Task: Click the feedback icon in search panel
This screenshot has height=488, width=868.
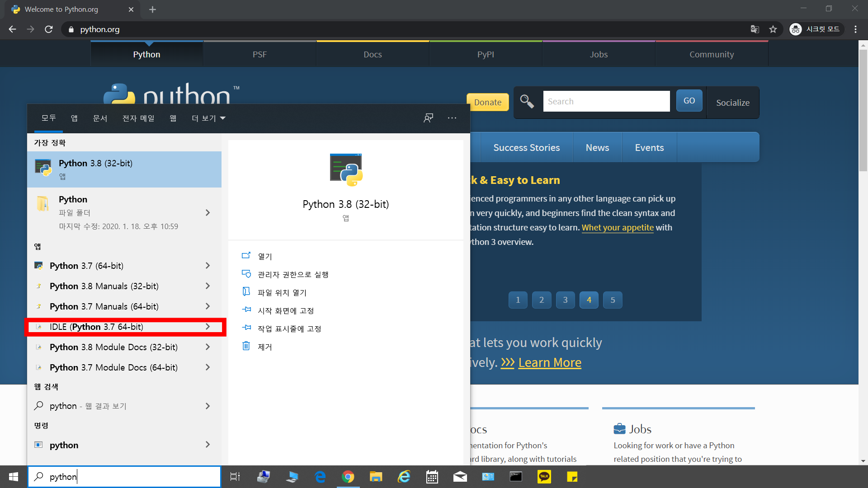Action: pos(428,118)
